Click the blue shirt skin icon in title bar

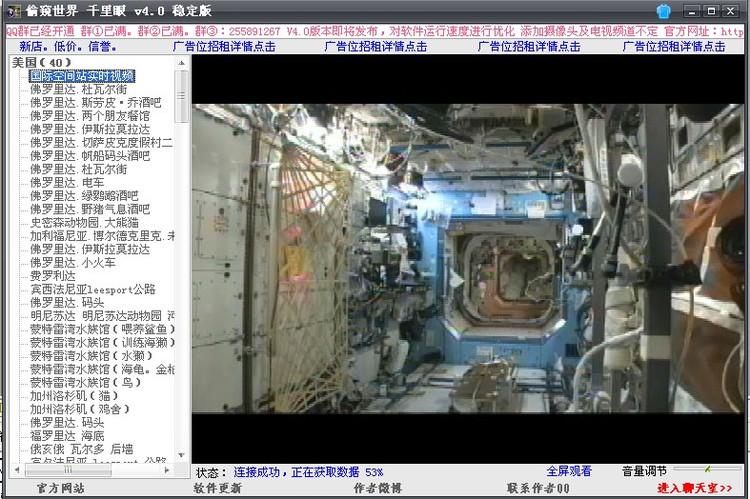663,11
